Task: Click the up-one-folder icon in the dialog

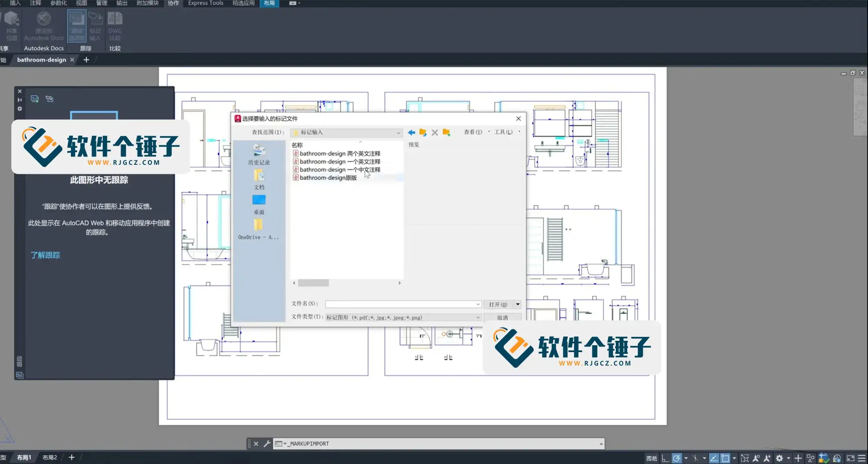Action: coord(423,132)
